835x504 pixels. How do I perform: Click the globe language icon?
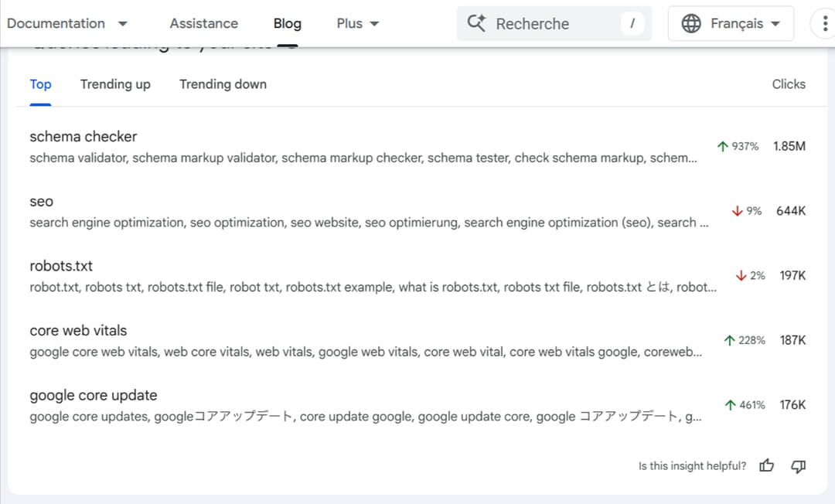(x=691, y=23)
